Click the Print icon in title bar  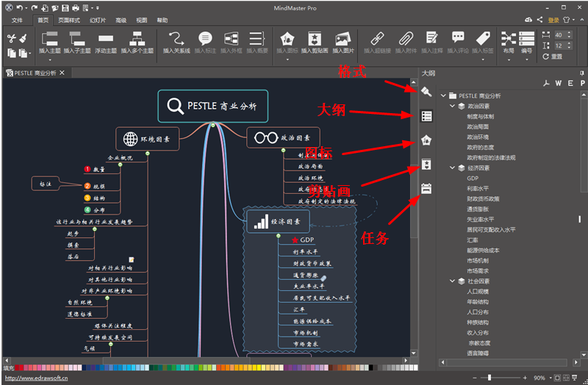pyautogui.click(x=76, y=7)
